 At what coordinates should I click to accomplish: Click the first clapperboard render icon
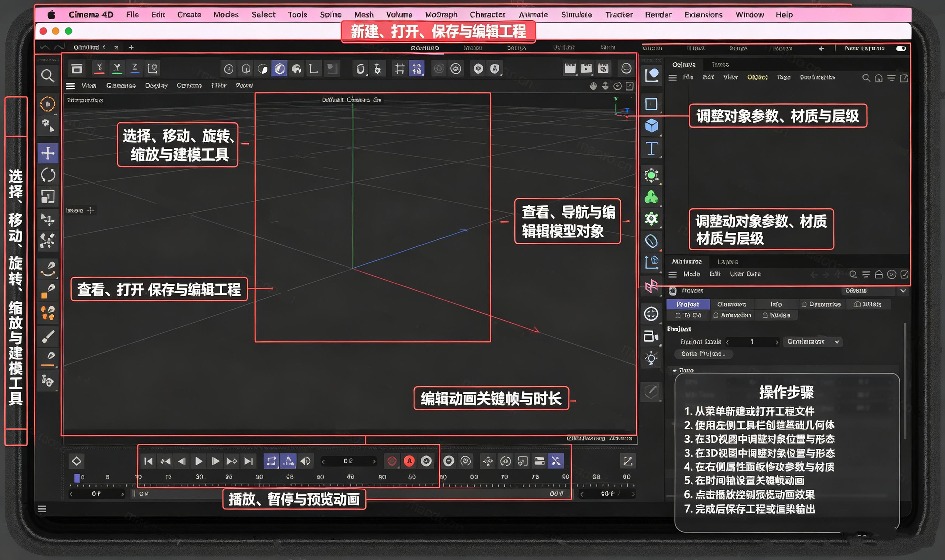pos(570,68)
